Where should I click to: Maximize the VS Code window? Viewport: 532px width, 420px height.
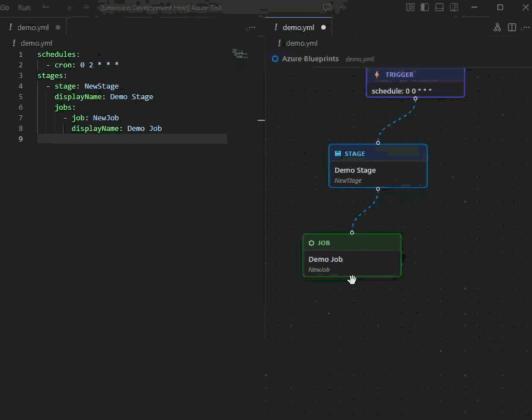[x=500, y=7]
